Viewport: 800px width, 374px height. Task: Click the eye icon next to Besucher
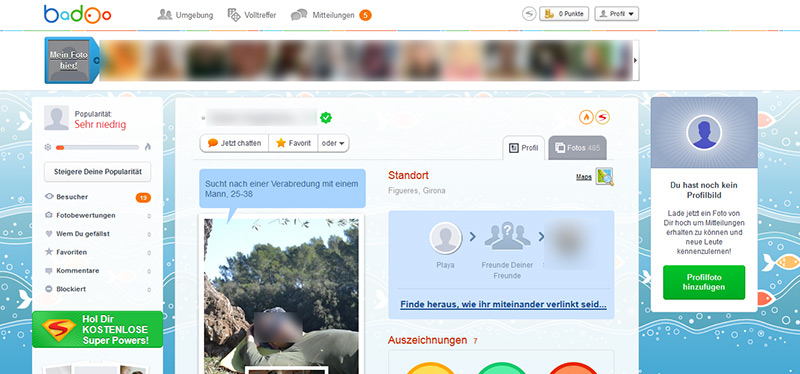pyautogui.click(x=49, y=196)
